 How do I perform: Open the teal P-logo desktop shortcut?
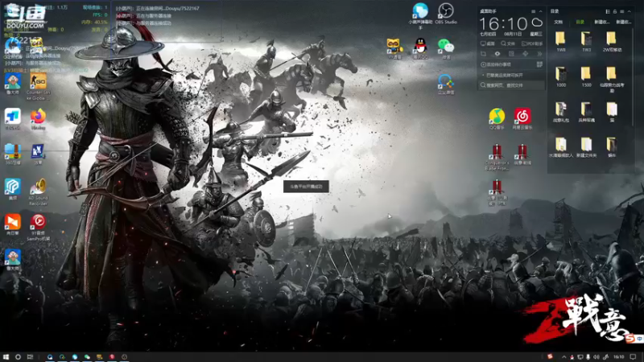pos(13,187)
